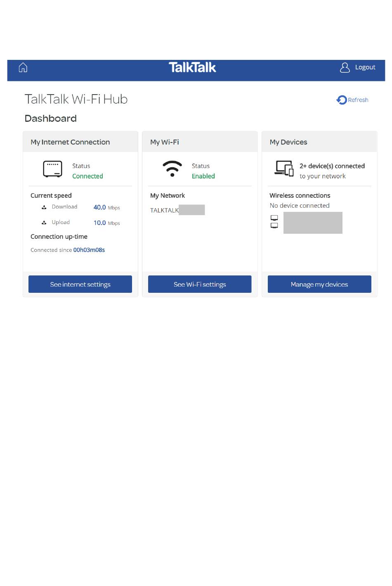Click the No device connected text
The height and width of the screenshot is (586, 392).
tap(300, 206)
